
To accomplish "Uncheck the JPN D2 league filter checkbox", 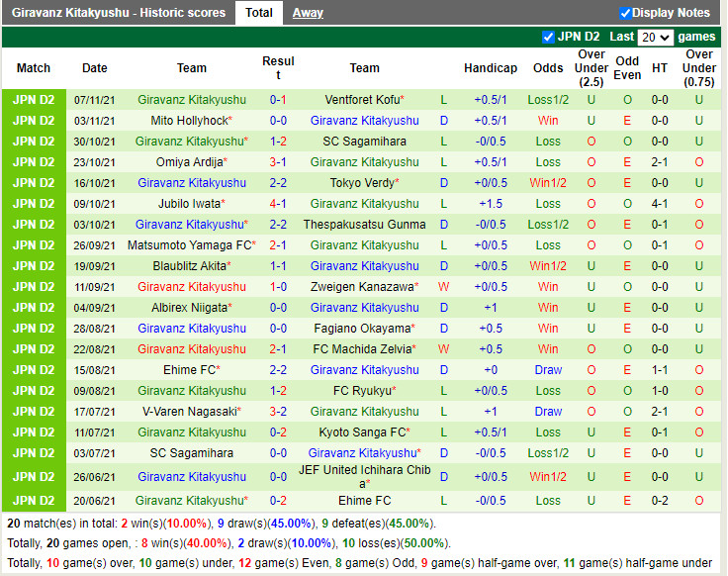I will coord(549,37).
